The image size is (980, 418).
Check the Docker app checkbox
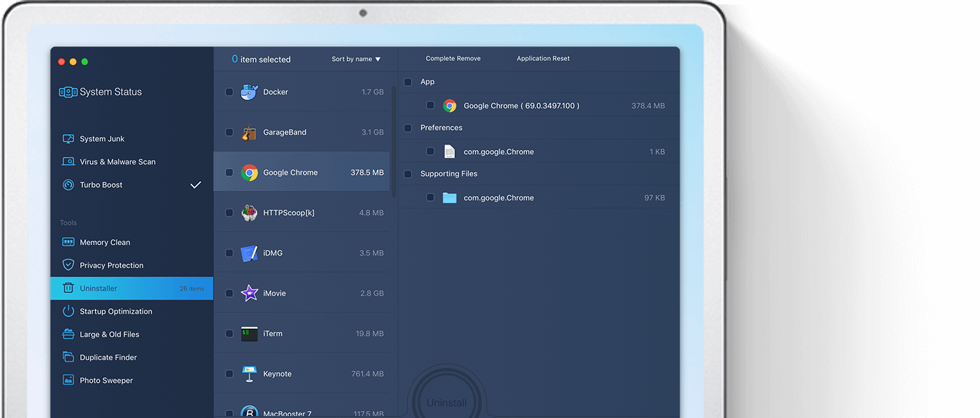[229, 91]
